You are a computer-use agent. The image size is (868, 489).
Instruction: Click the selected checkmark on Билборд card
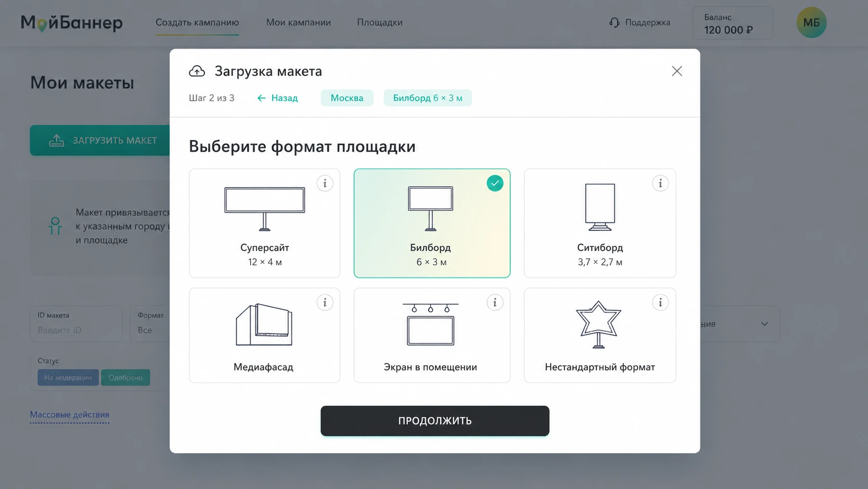495,183
